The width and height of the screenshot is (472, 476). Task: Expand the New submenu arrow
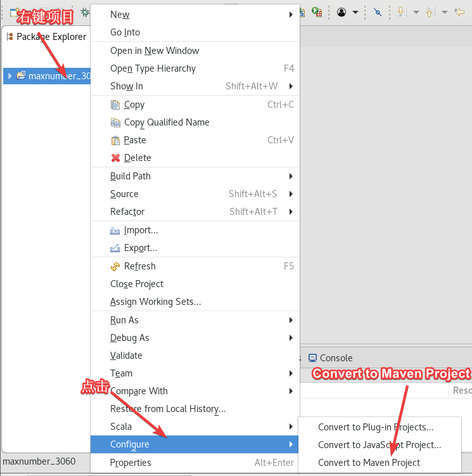[x=291, y=15]
